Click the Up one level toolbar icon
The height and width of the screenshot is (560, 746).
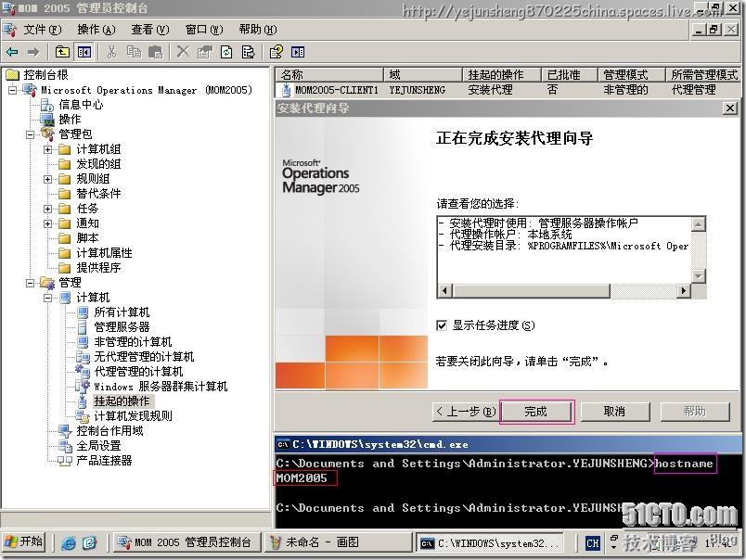(62, 52)
